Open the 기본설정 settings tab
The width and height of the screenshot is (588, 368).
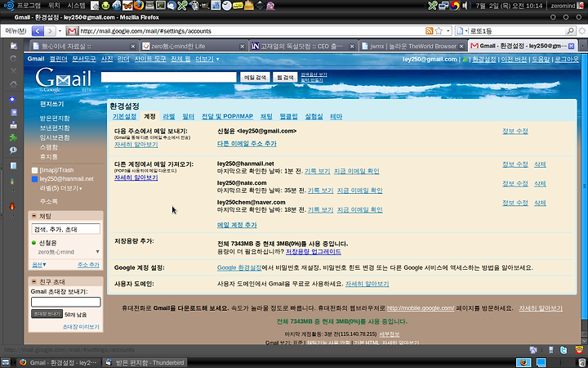(x=124, y=116)
